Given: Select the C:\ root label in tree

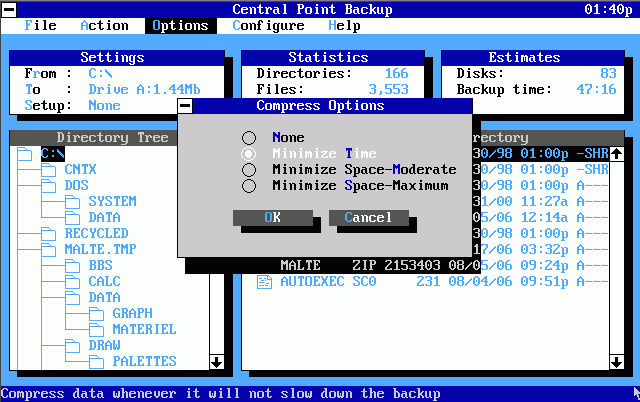Looking at the screenshot, I should (x=53, y=154).
